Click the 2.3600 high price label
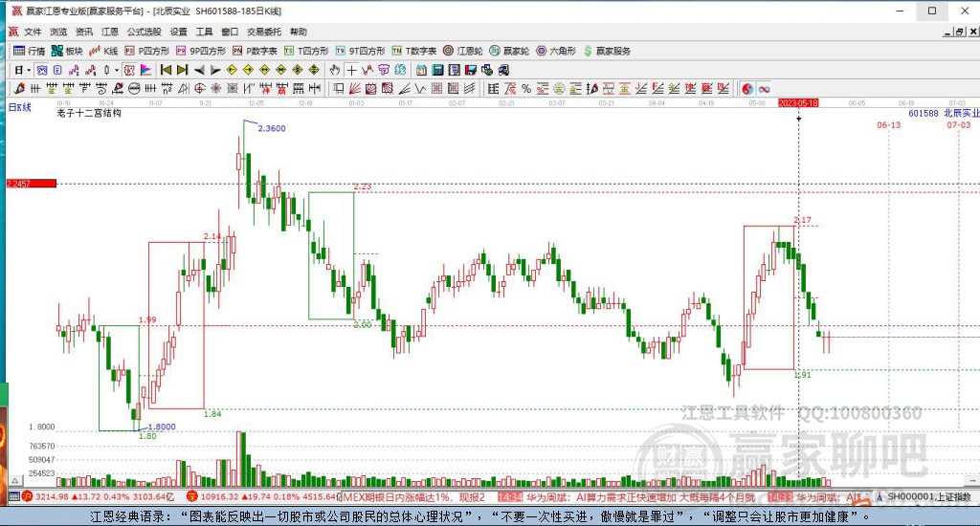Image resolution: width=980 pixels, height=526 pixels. click(x=272, y=129)
